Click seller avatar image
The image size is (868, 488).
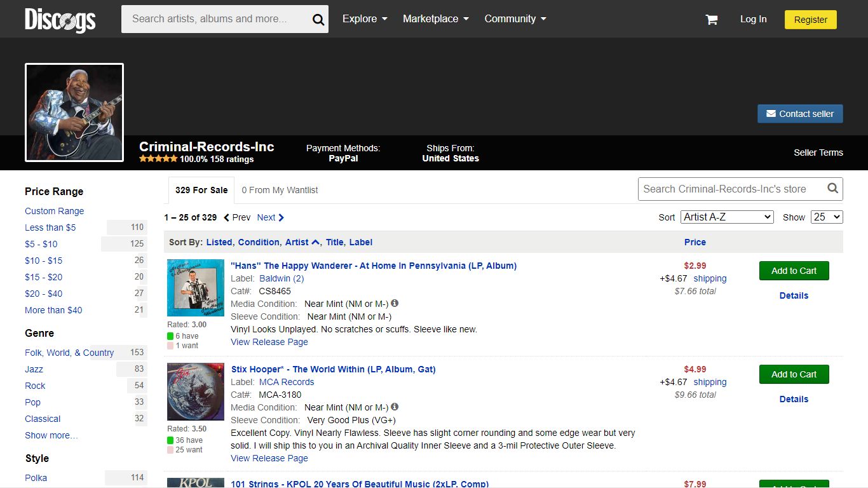pyautogui.click(x=74, y=112)
